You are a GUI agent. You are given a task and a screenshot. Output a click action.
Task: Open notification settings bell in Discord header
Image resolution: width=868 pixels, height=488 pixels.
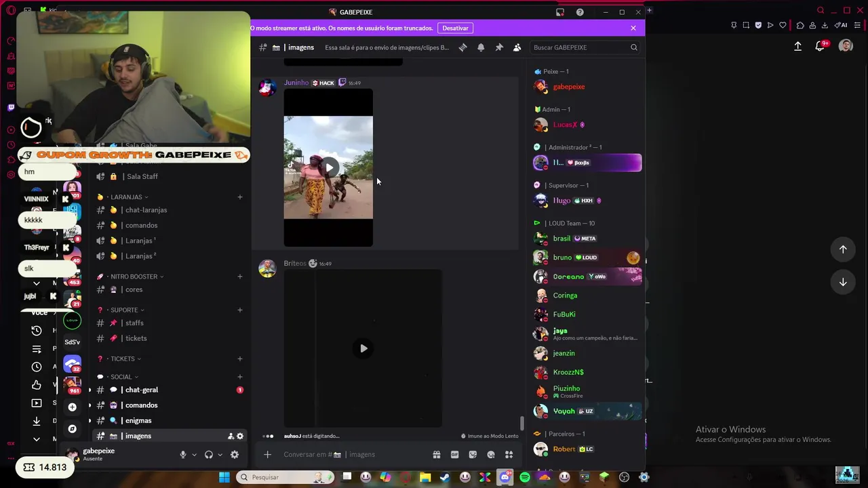pos(481,47)
